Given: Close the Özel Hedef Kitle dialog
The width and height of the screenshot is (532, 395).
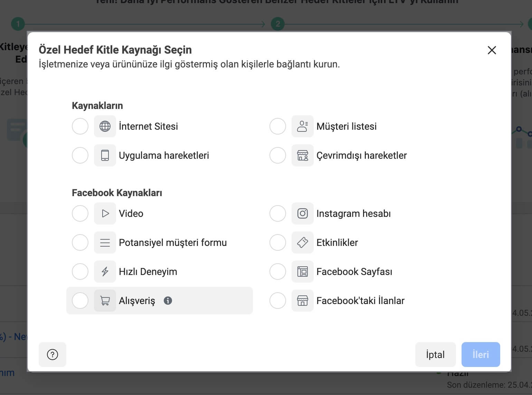Looking at the screenshot, I should click(x=492, y=50).
